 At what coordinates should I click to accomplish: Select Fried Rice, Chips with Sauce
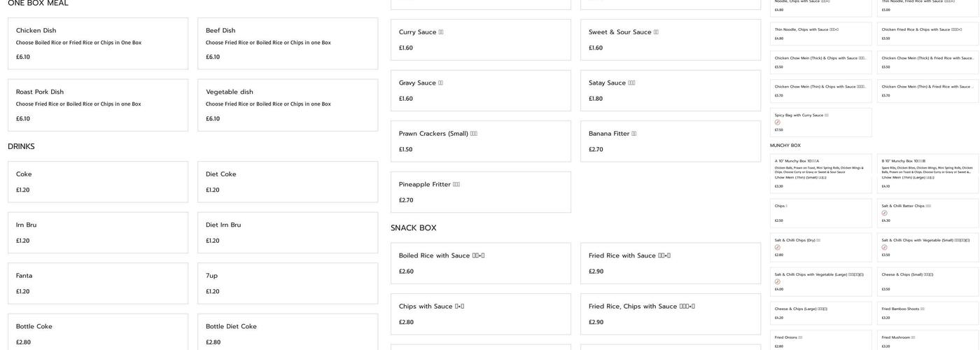(x=671, y=314)
